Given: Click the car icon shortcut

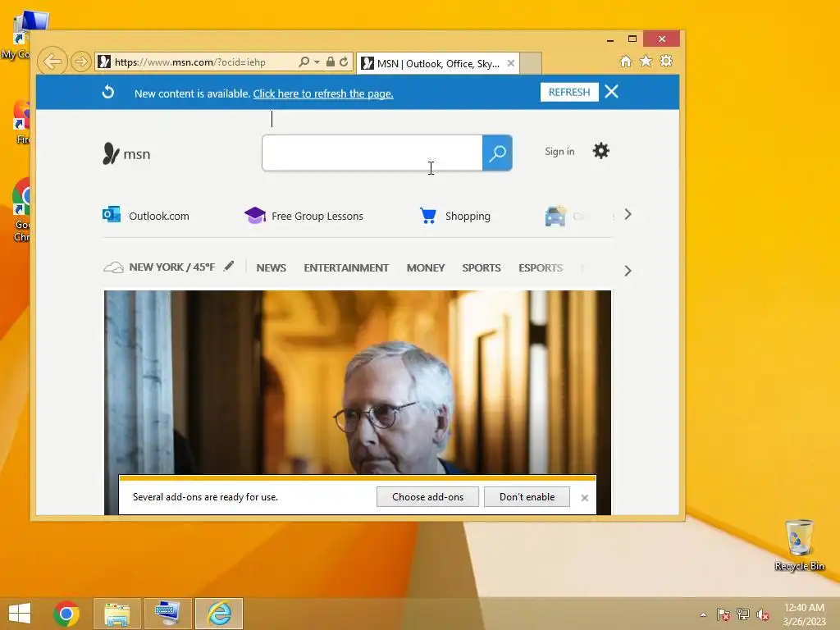Looking at the screenshot, I should coord(555,216).
